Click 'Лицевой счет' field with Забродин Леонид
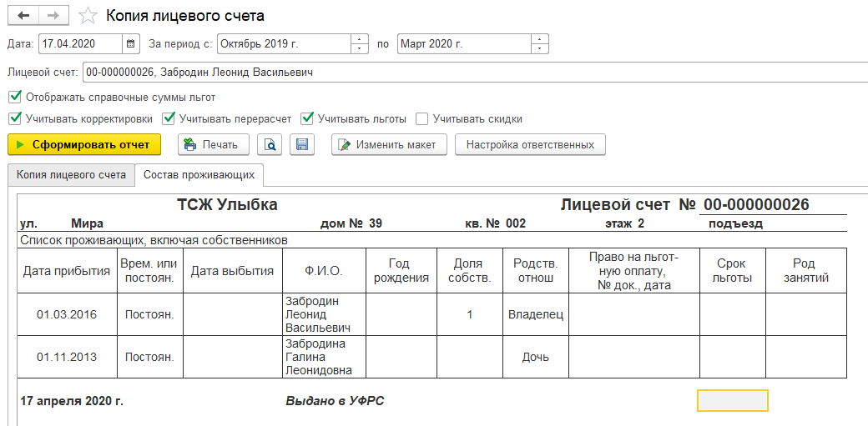868x426 pixels. (x=475, y=72)
